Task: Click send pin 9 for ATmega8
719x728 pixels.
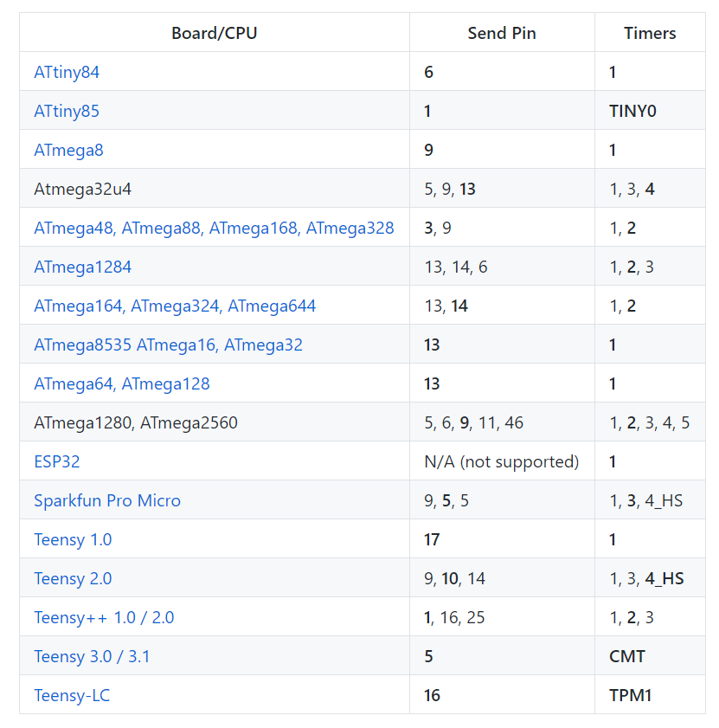Action: point(429,151)
